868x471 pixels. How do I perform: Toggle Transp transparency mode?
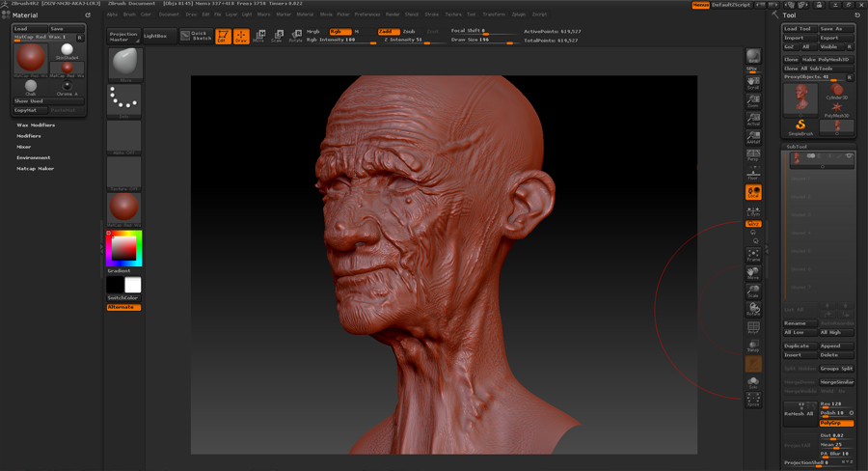click(x=753, y=346)
